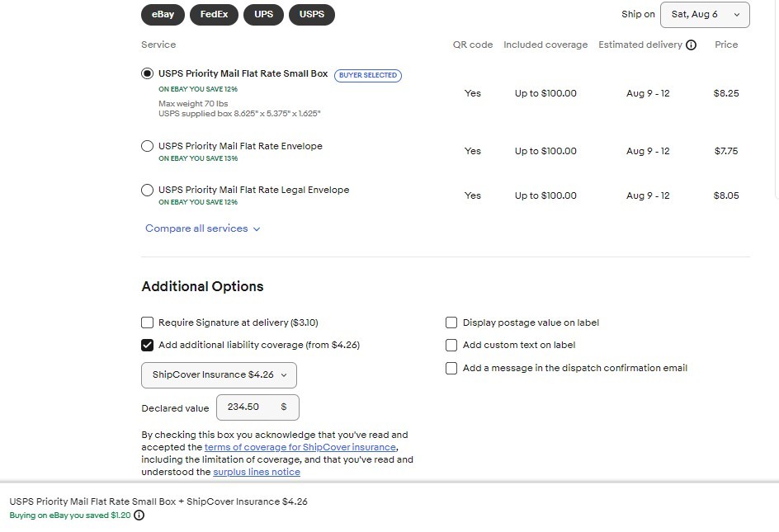The width and height of the screenshot is (779, 532).
Task: Click the Included coverage column header
Action: tap(545, 45)
